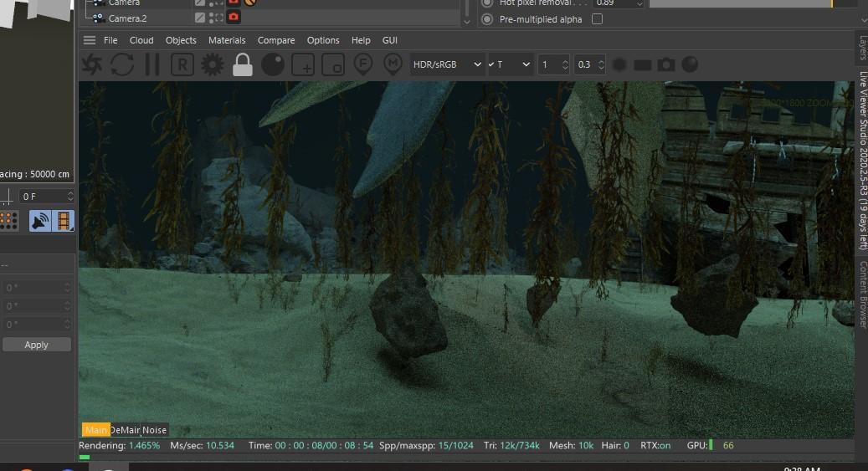Click the Octane send scene logo icon
This screenshot has height=471, width=868.
91,64
